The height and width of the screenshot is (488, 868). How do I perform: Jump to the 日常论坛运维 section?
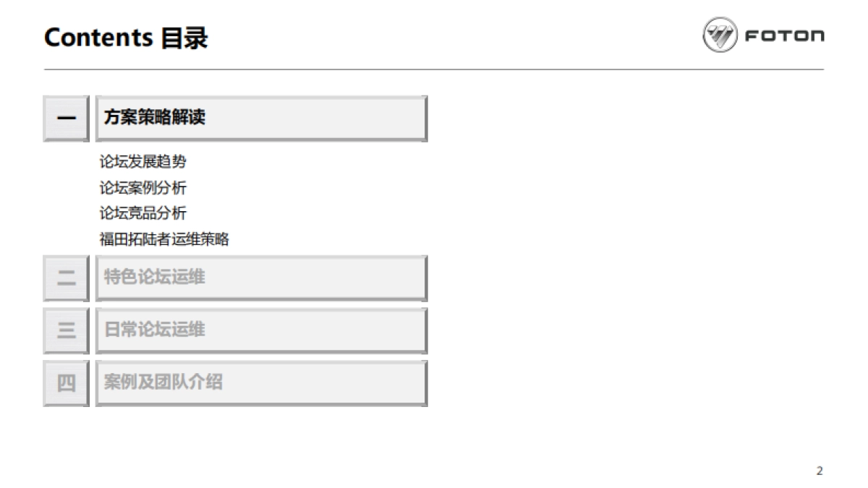[x=155, y=330]
